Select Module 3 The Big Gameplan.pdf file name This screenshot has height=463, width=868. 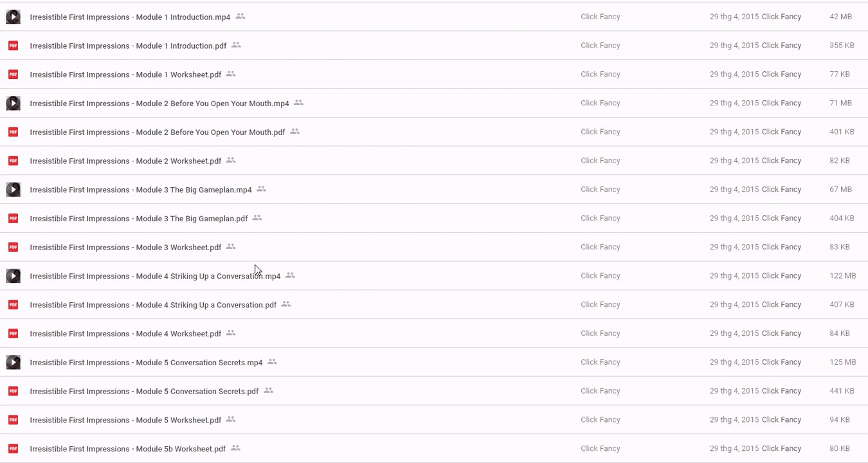point(138,219)
